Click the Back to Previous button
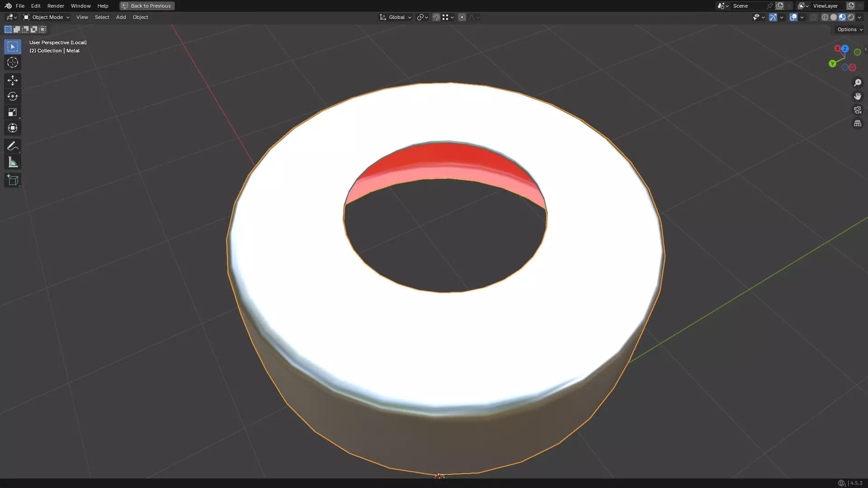The width and height of the screenshot is (868, 488). (x=147, y=6)
